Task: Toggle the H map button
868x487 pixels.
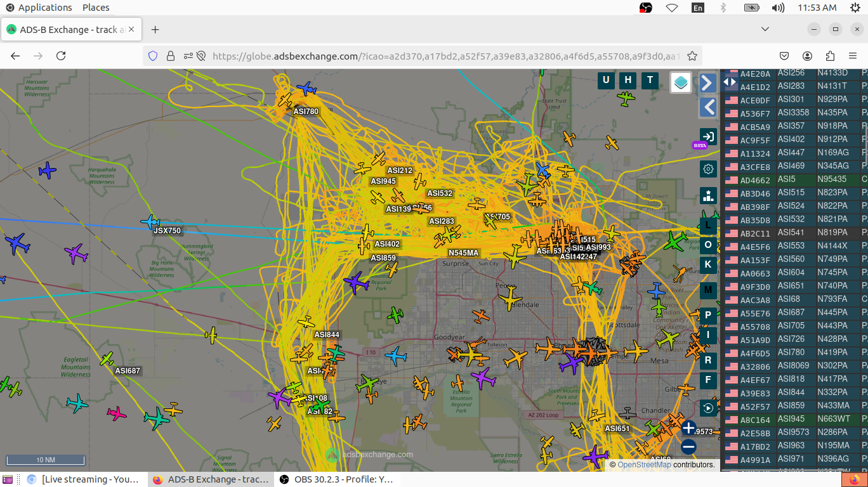Action: 628,80
